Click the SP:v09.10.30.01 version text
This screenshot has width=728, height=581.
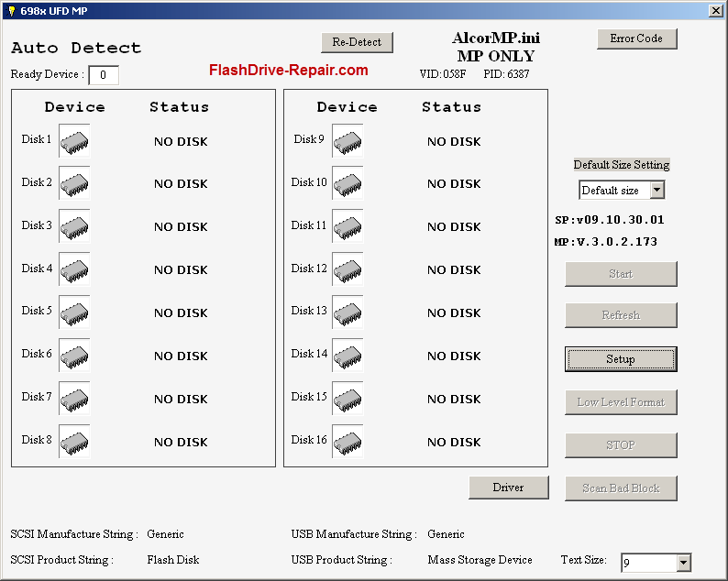[x=610, y=220]
